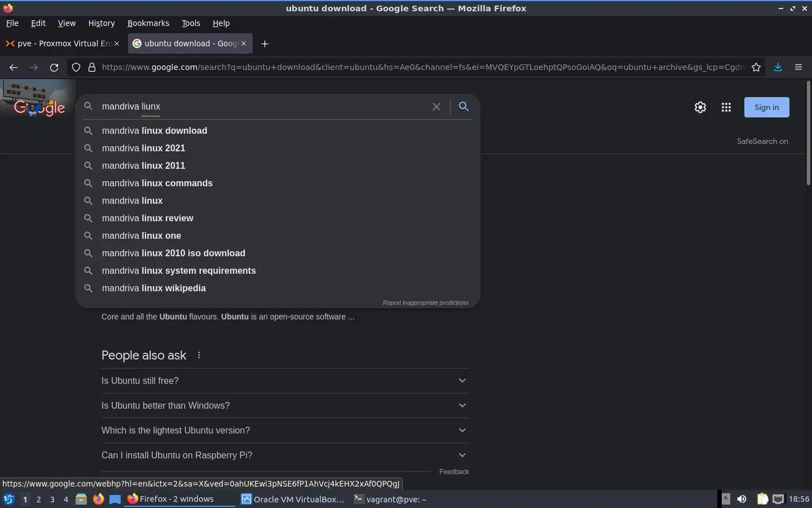Open the vagrant@pve terminal taskbar window
This screenshot has height=508, width=812.
pyautogui.click(x=390, y=499)
